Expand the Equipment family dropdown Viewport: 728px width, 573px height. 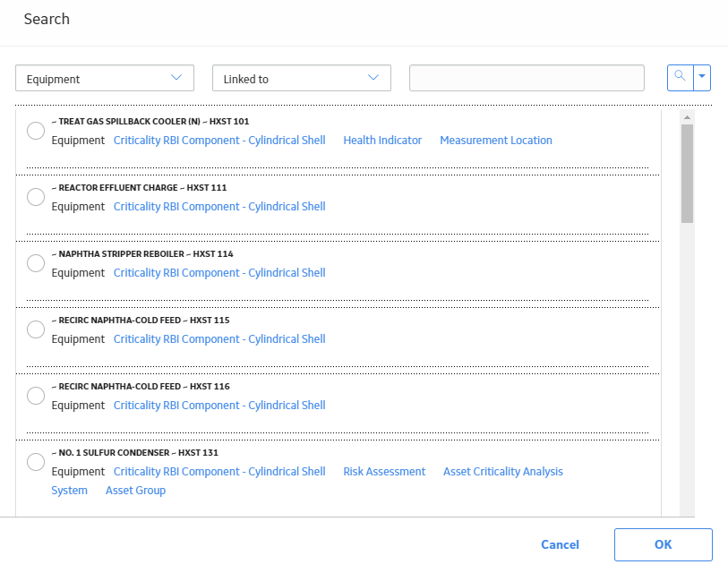pos(105,78)
